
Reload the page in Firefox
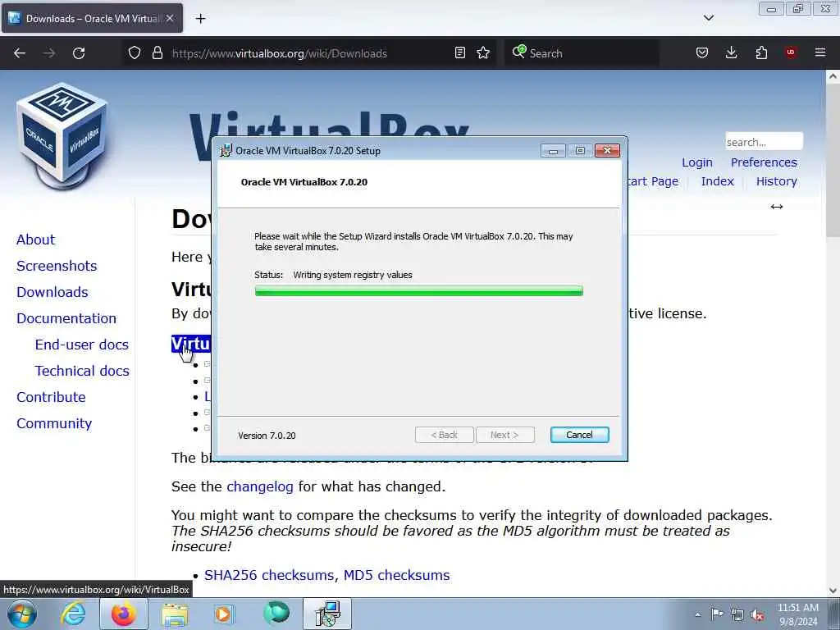coord(79,53)
